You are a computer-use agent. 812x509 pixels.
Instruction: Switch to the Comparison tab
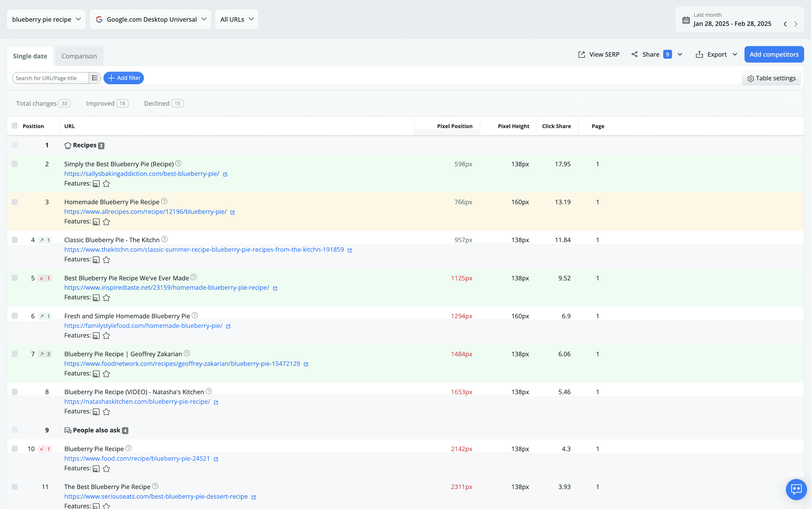[79, 56]
